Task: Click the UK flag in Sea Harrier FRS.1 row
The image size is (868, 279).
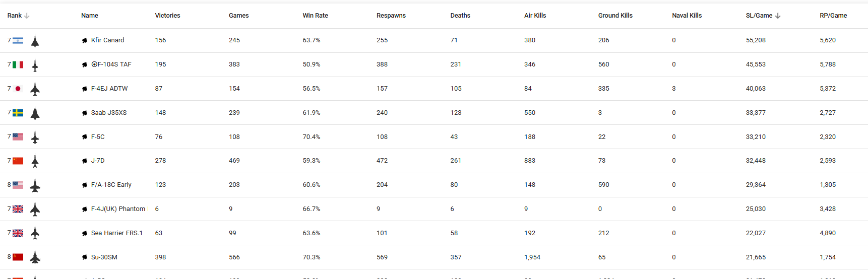Action: (18, 233)
